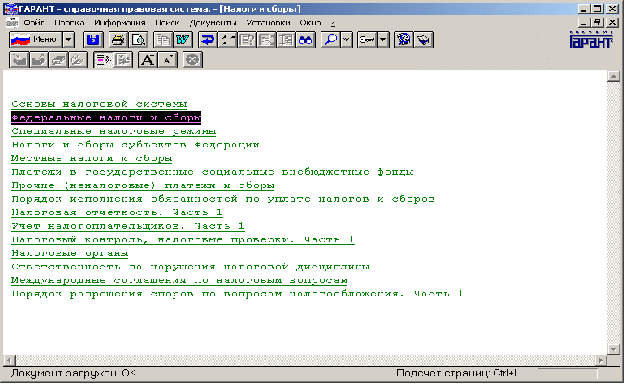Click the document icon left of Файл menu
The width and height of the screenshot is (625, 384).
tap(12, 23)
